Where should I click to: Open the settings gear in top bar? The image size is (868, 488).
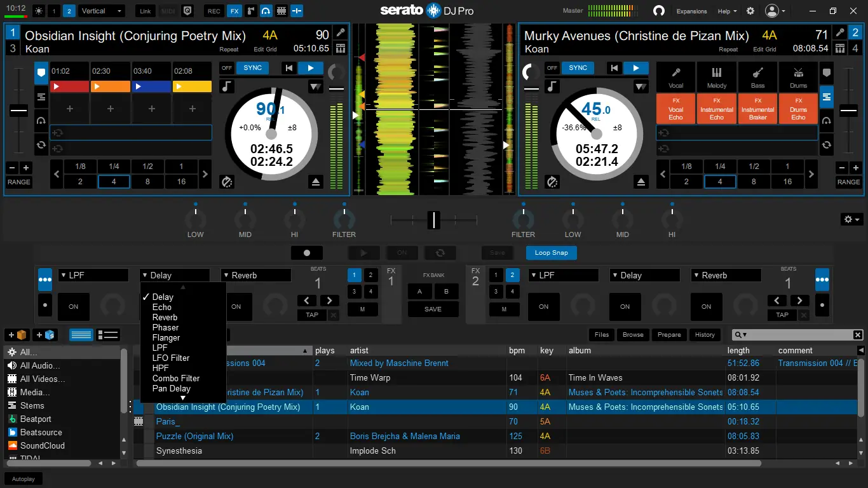[x=750, y=11]
